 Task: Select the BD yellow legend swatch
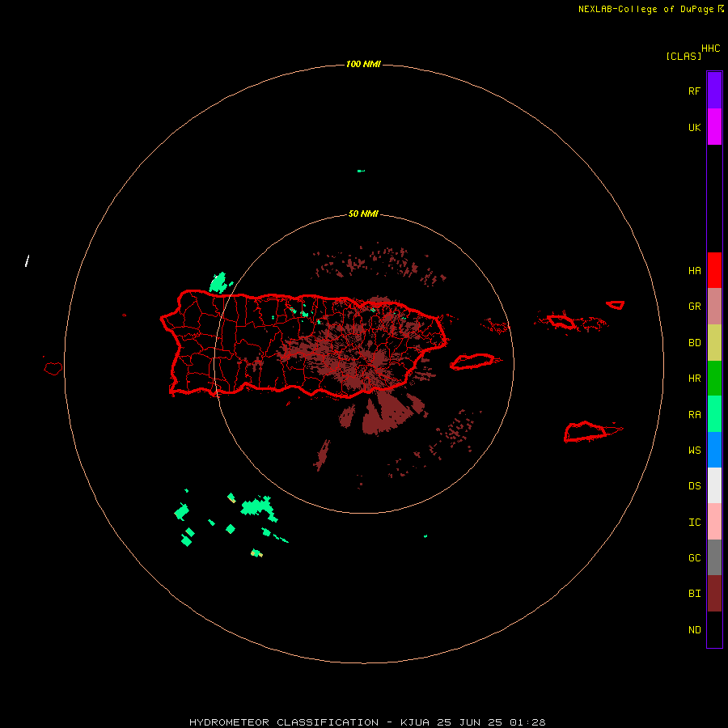714,343
